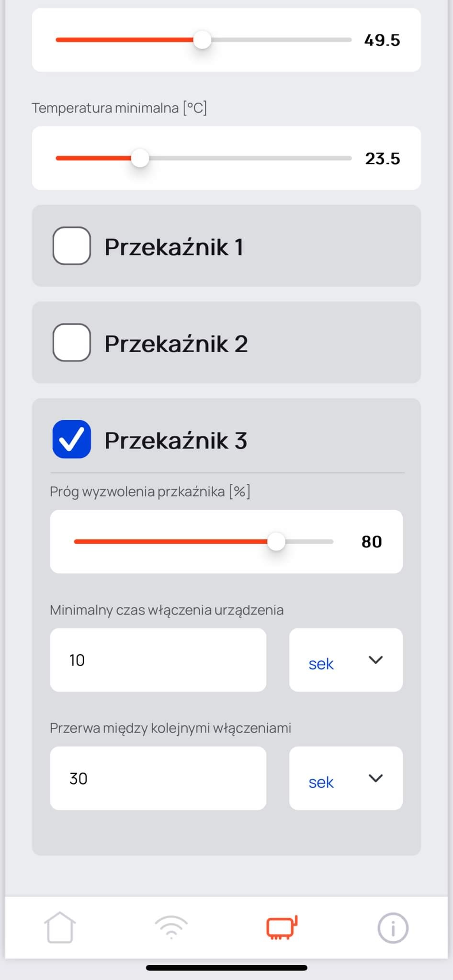This screenshot has height=980, width=453.
Task: Tap the Przekaźnik 3 heading
Action: 176,440
